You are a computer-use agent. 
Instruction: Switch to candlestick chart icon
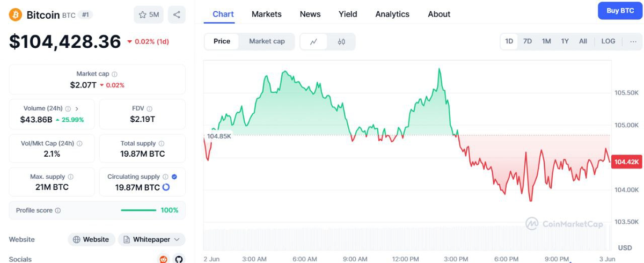341,41
